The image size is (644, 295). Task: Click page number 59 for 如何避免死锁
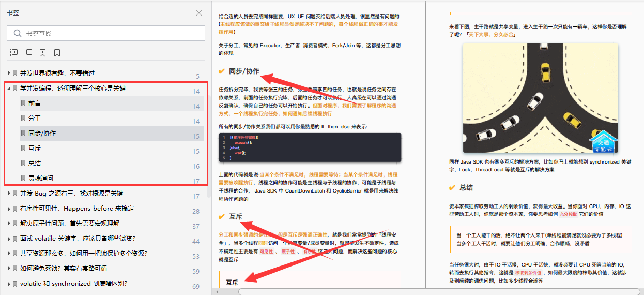point(196,272)
